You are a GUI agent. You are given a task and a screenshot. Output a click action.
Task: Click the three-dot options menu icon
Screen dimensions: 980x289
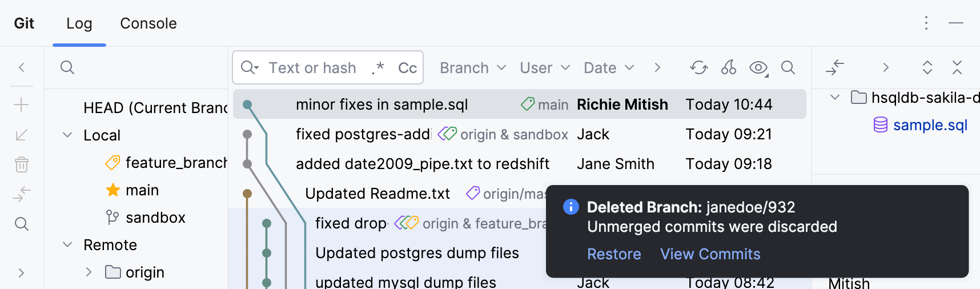coord(926,23)
